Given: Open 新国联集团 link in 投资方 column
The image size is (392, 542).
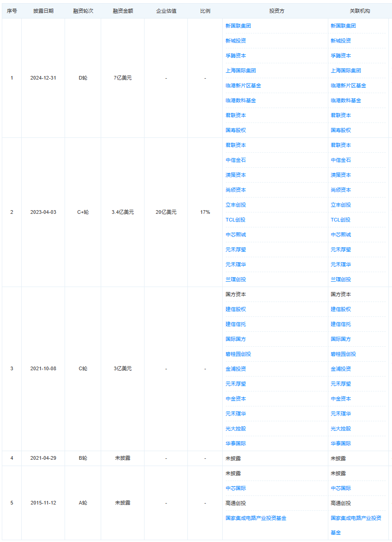Looking at the screenshot, I should click(238, 26).
